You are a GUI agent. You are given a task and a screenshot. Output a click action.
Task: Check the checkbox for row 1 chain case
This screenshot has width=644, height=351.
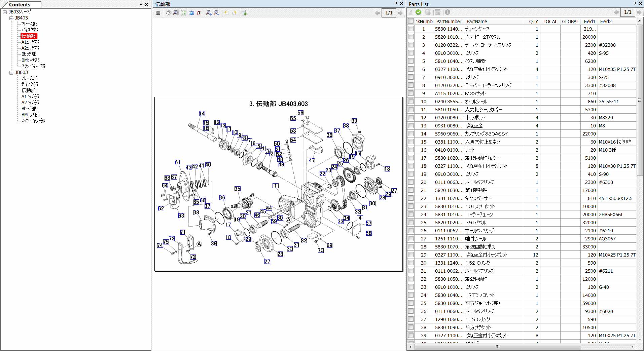coord(411,29)
